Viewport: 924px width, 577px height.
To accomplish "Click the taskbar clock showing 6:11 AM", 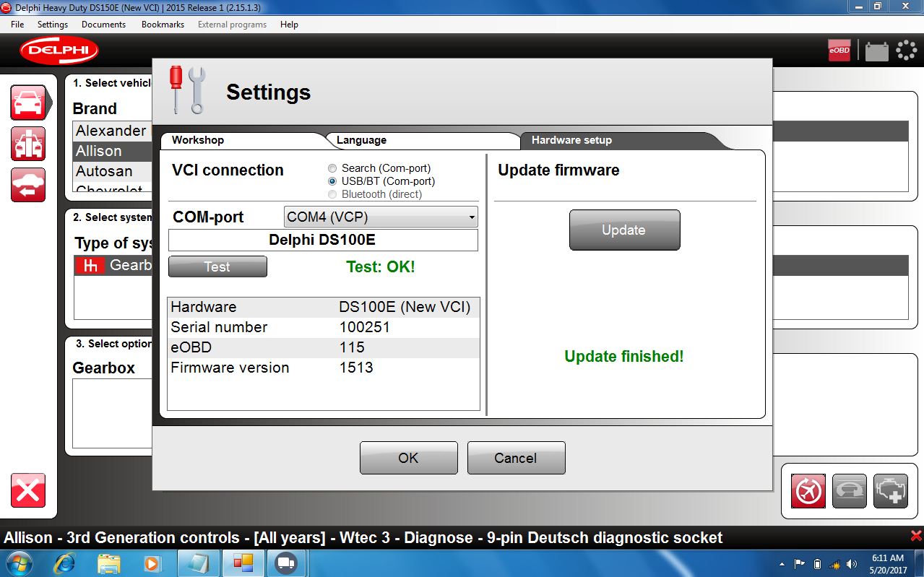I will point(888,564).
